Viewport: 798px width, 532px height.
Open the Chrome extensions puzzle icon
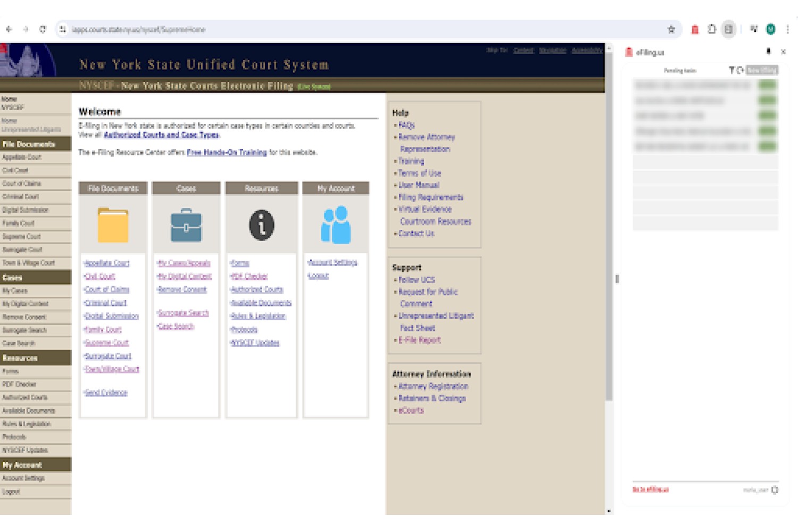tap(712, 29)
